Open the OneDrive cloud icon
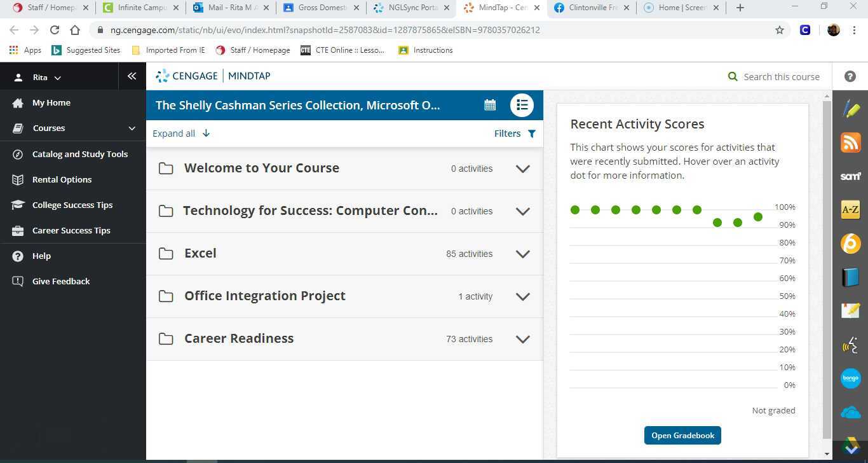 (850, 413)
